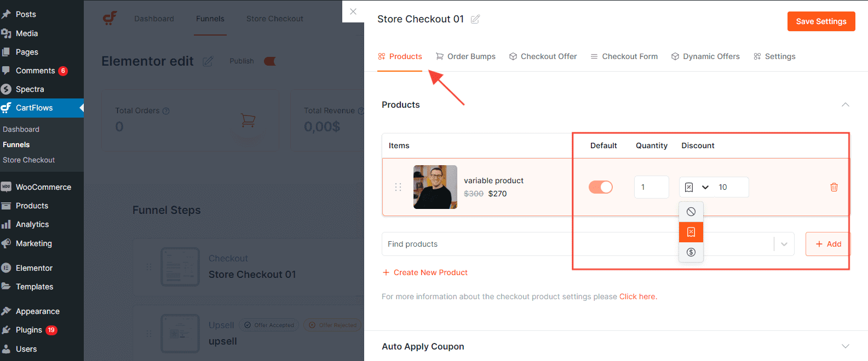Click the edit pencil next to Store Checkout 01
Viewport: 868px width, 361px height.
tap(475, 19)
